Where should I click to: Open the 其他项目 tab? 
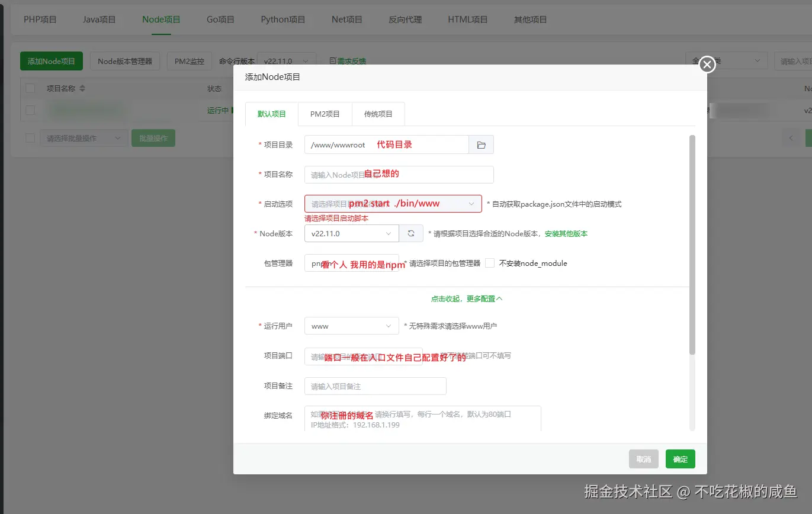(531, 20)
